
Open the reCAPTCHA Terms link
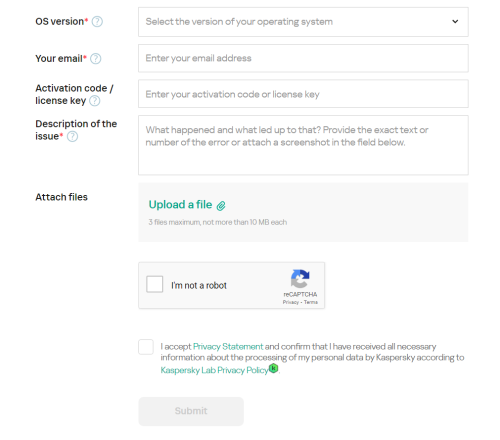coord(311,302)
